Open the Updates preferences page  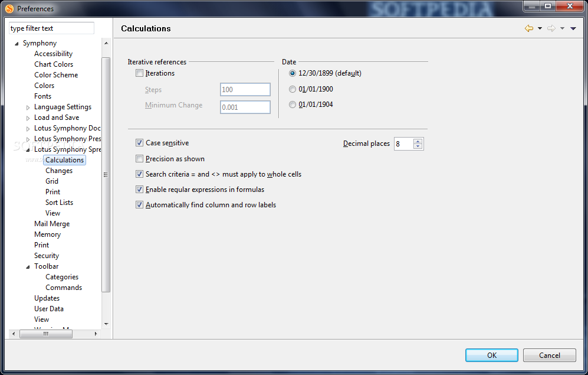point(47,298)
